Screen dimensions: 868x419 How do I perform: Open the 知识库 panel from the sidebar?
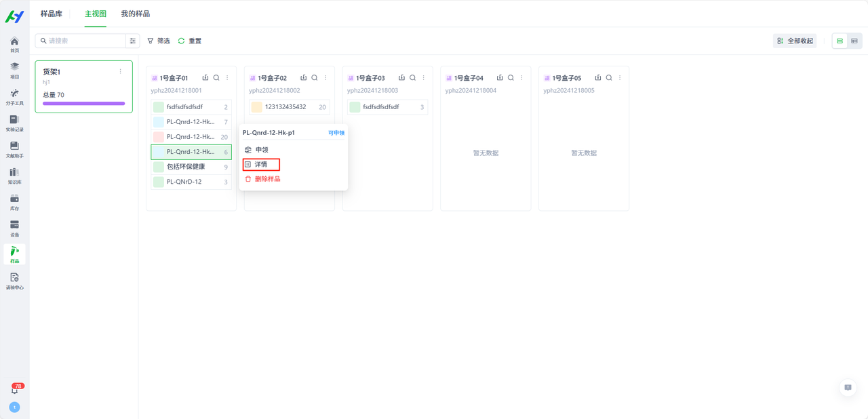click(15, 176)
